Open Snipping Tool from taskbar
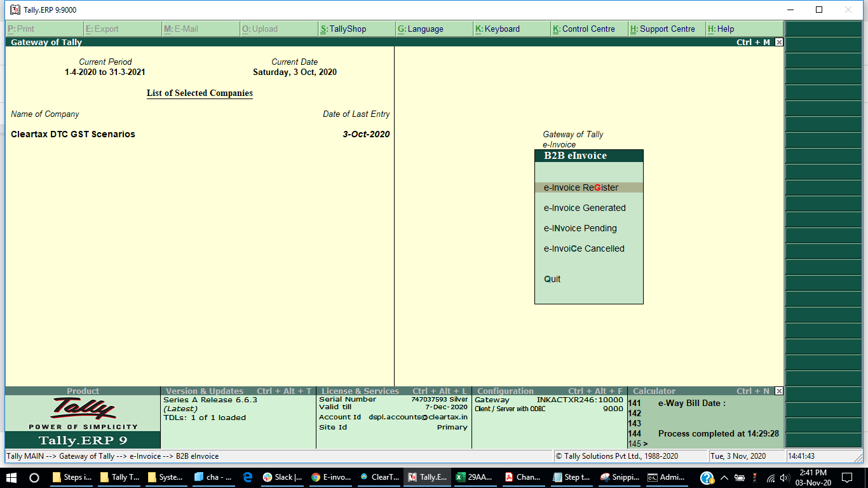868x488 pixels. [x=620, y=477]
